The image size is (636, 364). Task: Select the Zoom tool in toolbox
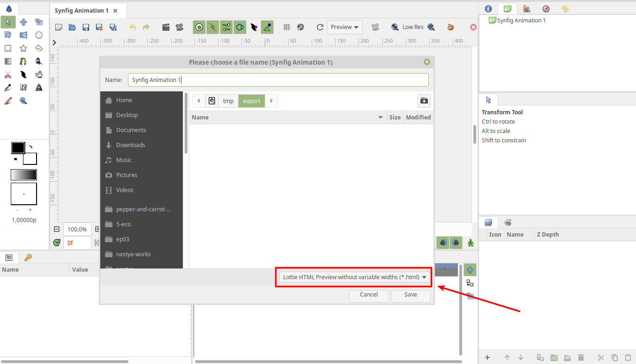(23, 100)
